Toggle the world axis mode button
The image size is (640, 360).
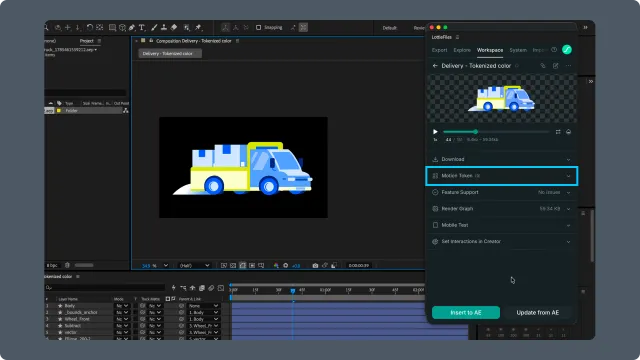[236, 27]
